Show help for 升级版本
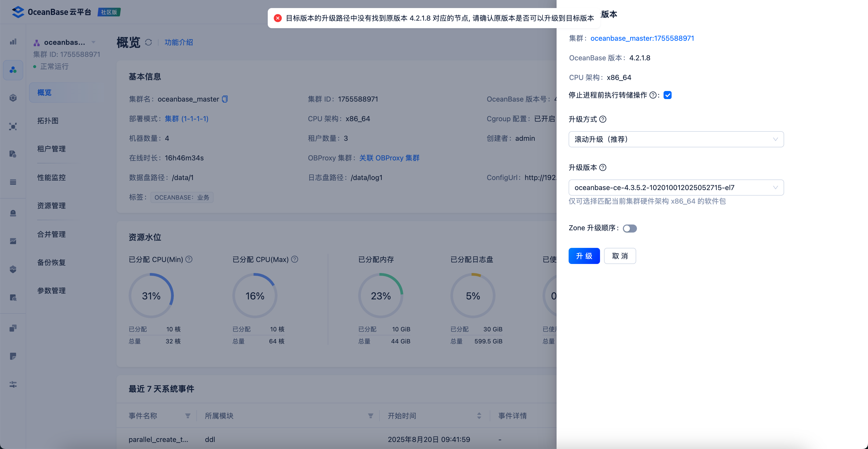The width and height of the screenshot is (868, 449). point(603,167)
